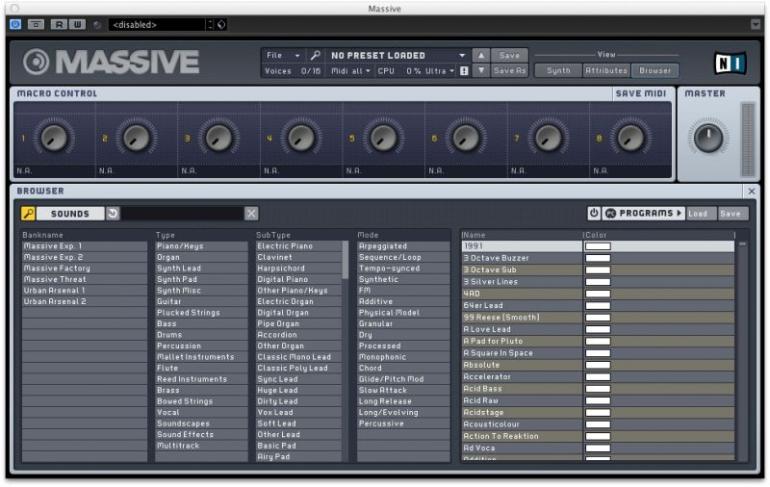770x487 pixels.
Task: Click the NI logo
Action: point(729,63)
